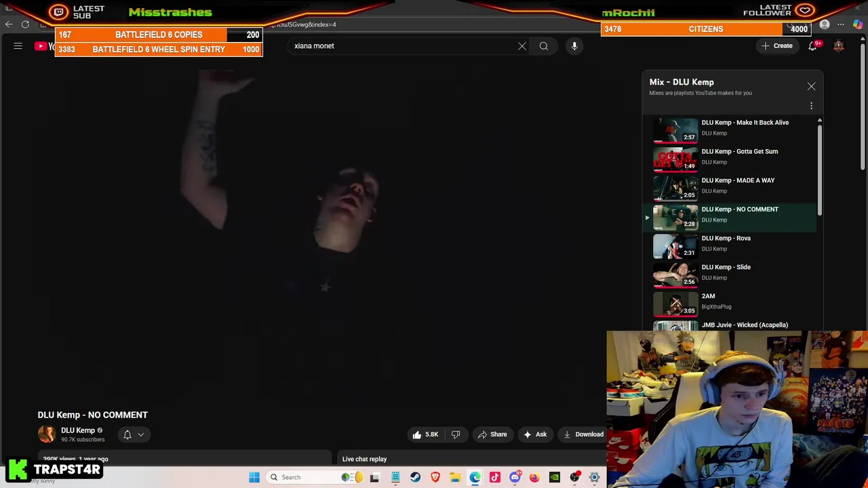This screenshot has height=488, width=868.
Task: Go back with the browser back arrow
Action: 9,24
